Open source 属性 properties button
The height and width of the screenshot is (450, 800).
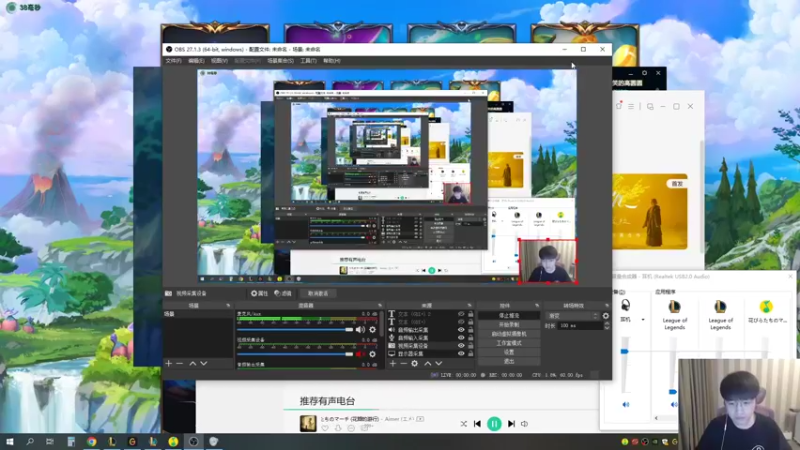click(x=259, y=293)
